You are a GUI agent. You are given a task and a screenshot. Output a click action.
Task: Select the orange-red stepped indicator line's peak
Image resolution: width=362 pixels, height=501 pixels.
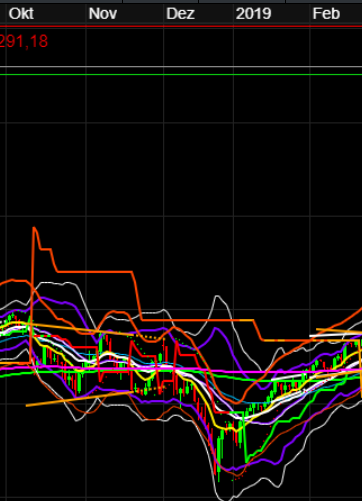(34, 228)
